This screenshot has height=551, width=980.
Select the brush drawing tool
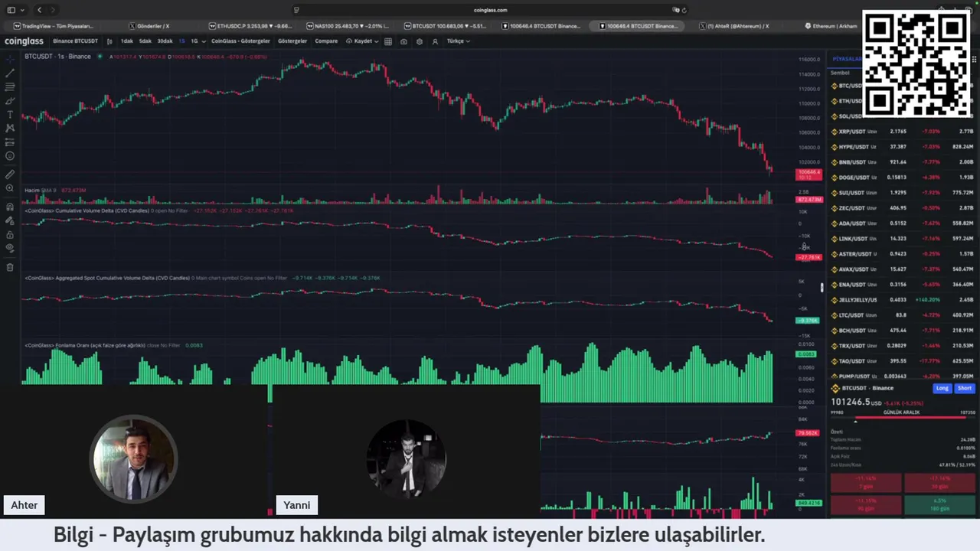coord(10,100)
